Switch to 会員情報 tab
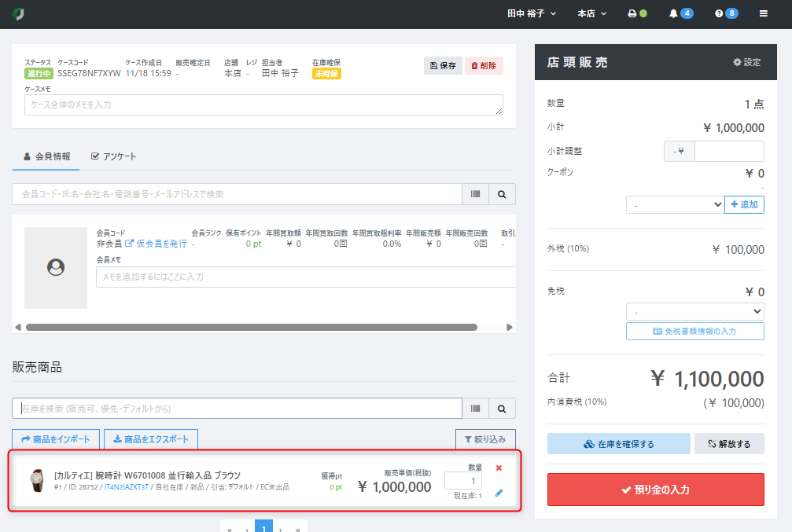Image resolution: width=792 pixels, height=532 pixels. pyautogui.click(x=46, y=156)
